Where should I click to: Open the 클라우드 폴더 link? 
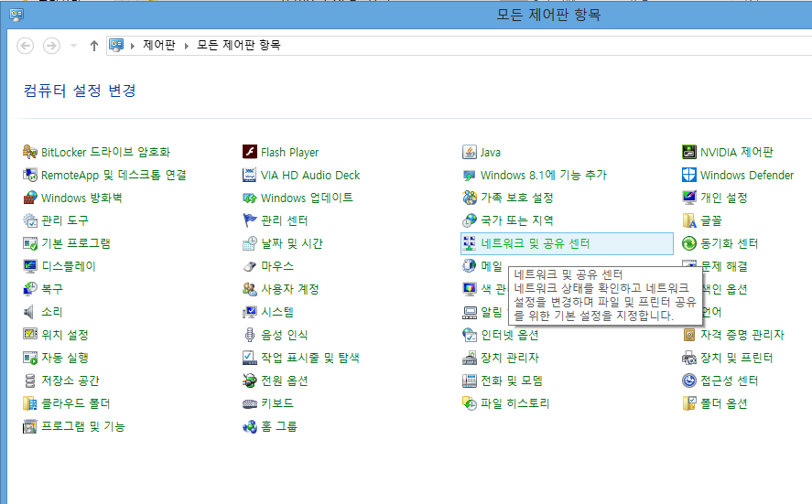76,403
